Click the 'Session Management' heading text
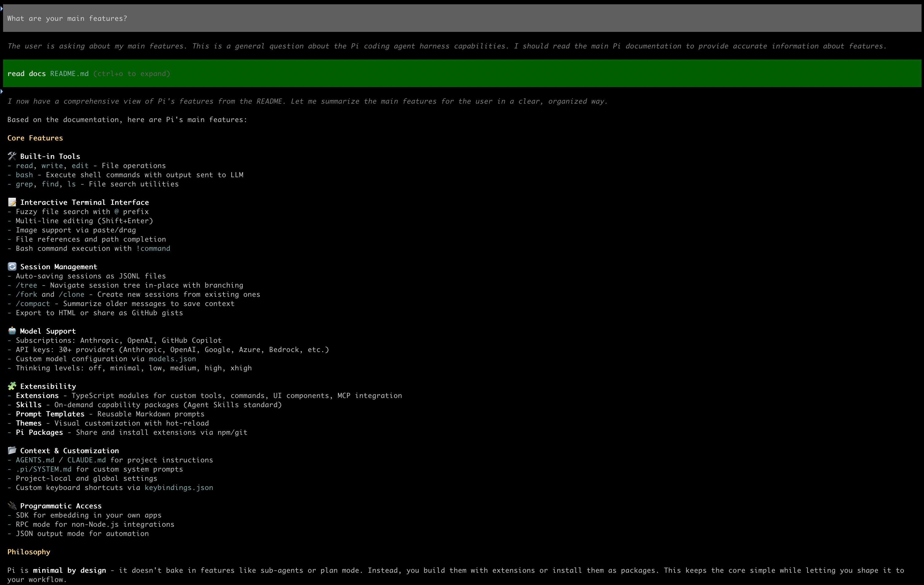This screenshot has width=924, height=585. (x=59, y=267)
